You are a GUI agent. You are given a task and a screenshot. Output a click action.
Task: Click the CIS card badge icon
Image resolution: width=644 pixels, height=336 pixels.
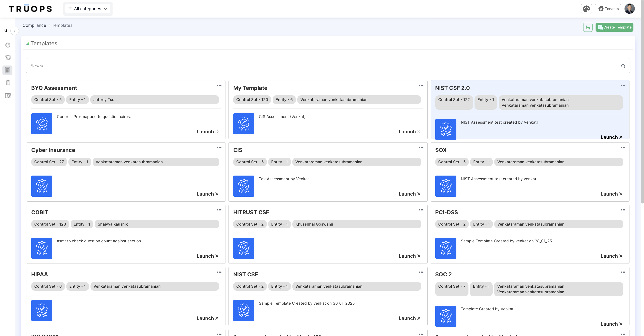(244, 186)
